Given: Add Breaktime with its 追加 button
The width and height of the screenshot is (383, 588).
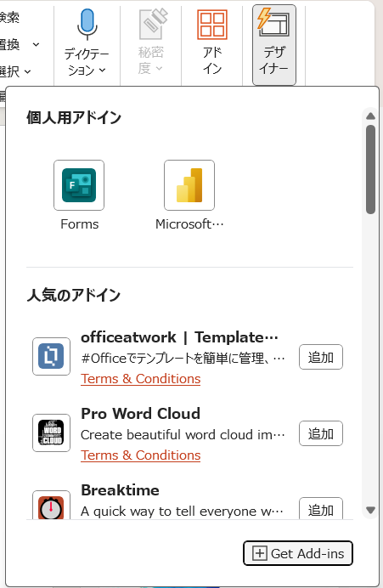Looking at the screenshot, I should [321, 509].
